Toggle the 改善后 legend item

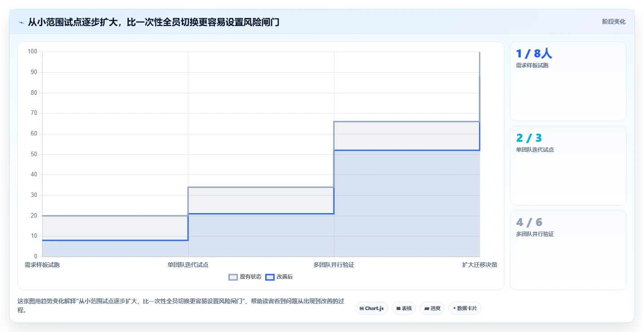pyautogui.click(x=279, y=277)
